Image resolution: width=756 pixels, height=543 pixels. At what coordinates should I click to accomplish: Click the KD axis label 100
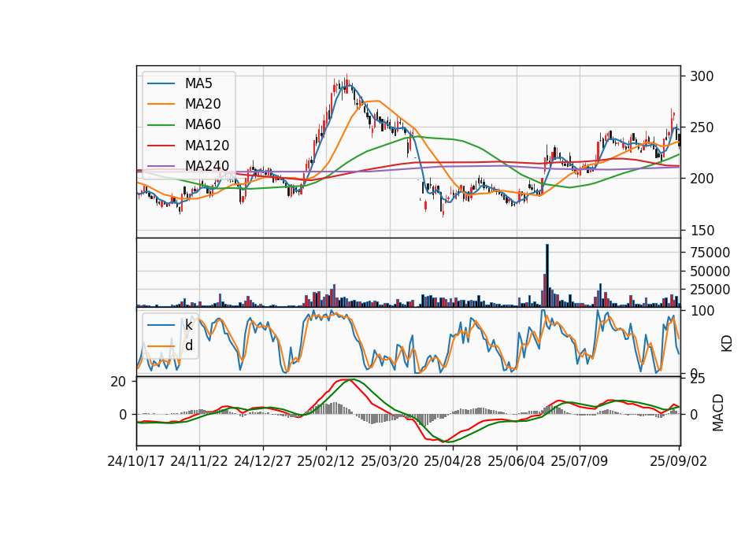[702, 312]
